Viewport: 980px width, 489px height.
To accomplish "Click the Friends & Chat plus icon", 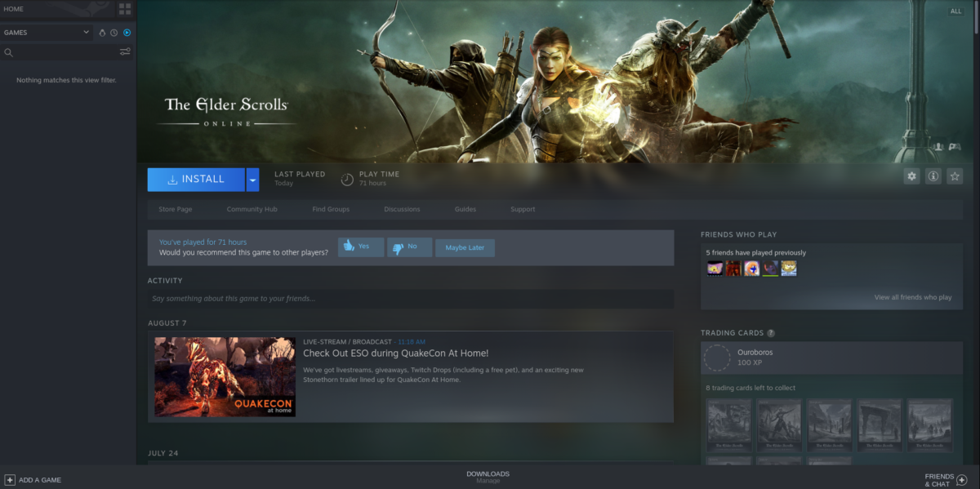I will [x=961, y=480].
